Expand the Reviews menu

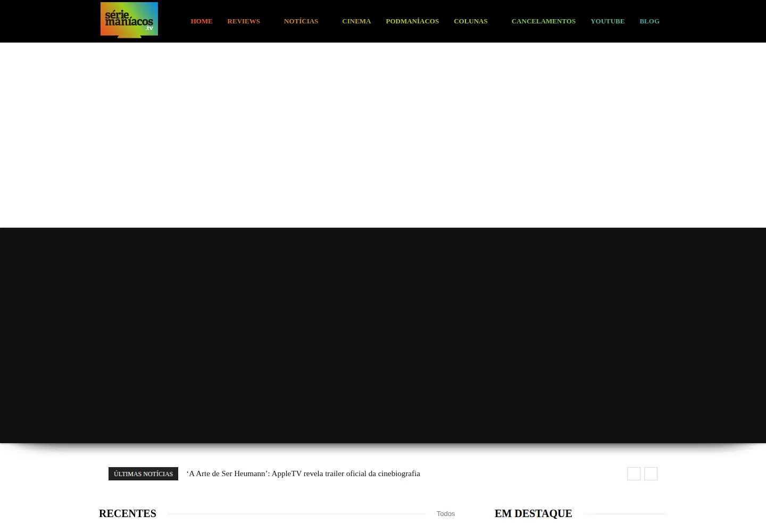pyautogui.click(x=244, y=21)
